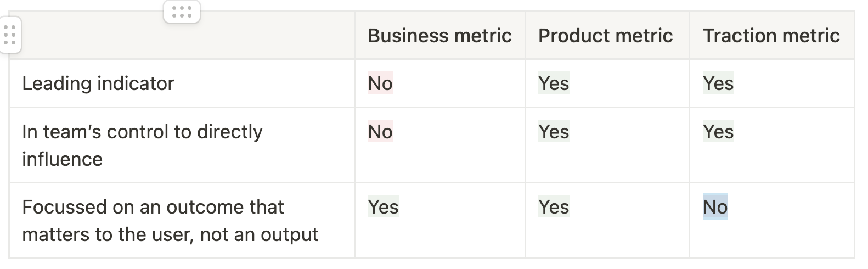Select the Traction metric header cell
The image size is (868, 269).
(x=771, y=36)
